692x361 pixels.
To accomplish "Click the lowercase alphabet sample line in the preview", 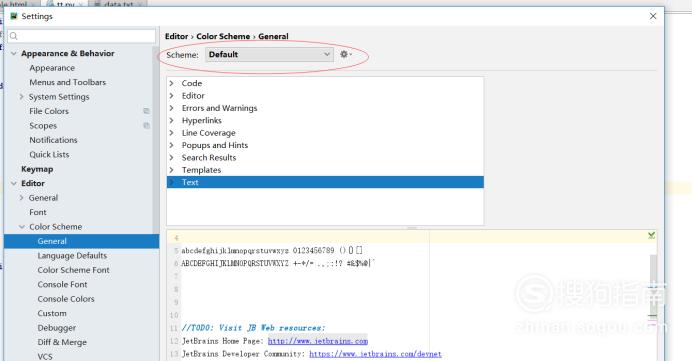I will coord(272,250).
